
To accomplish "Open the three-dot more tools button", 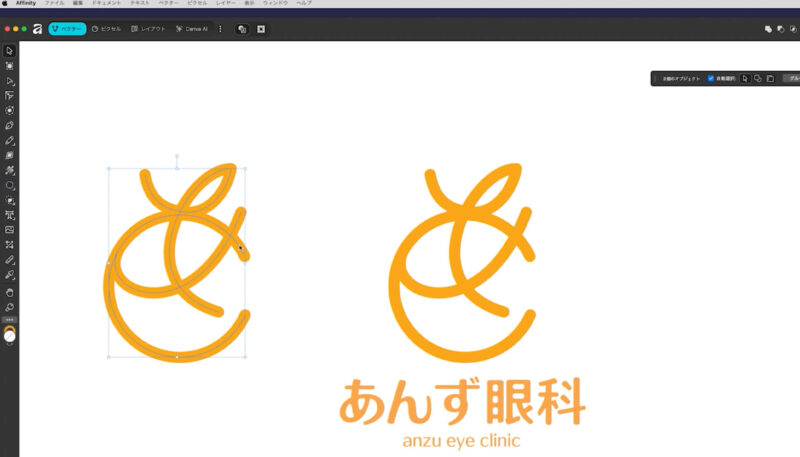I will [x=9, y=320].
